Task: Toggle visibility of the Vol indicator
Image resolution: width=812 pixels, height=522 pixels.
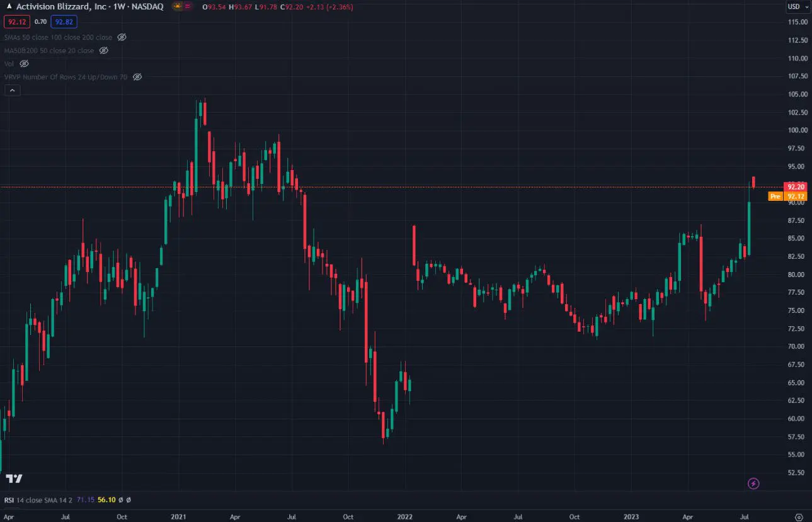Action: [x=24, y=64]
